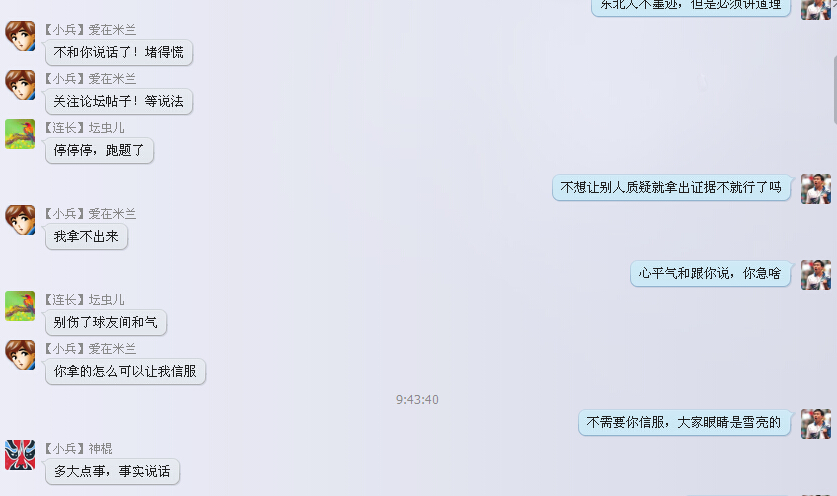Click the chat scrollbar thumb
The image size is (837, 496).
point(834,88)
